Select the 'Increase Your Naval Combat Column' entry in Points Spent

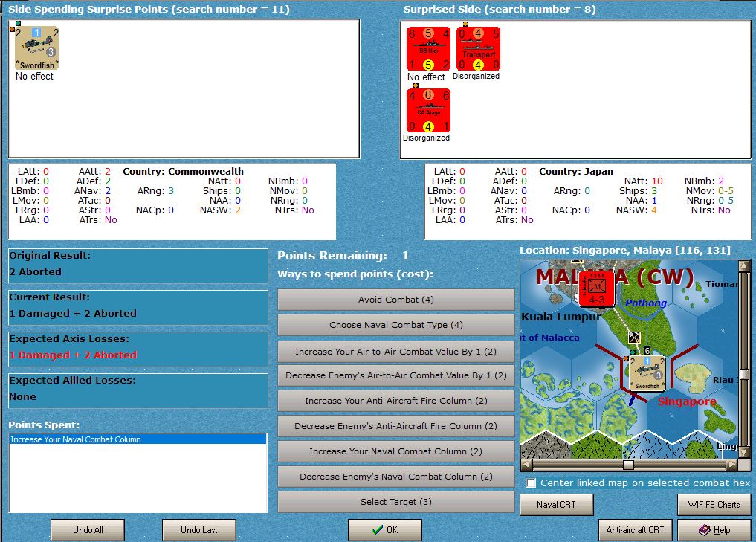click(138, 439)
